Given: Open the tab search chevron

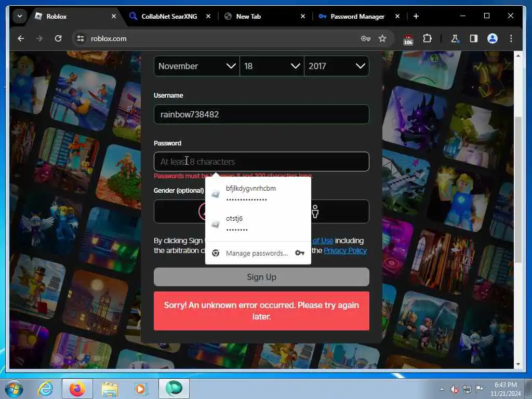Looking at the screenshot, I should (x=20, y=16).
